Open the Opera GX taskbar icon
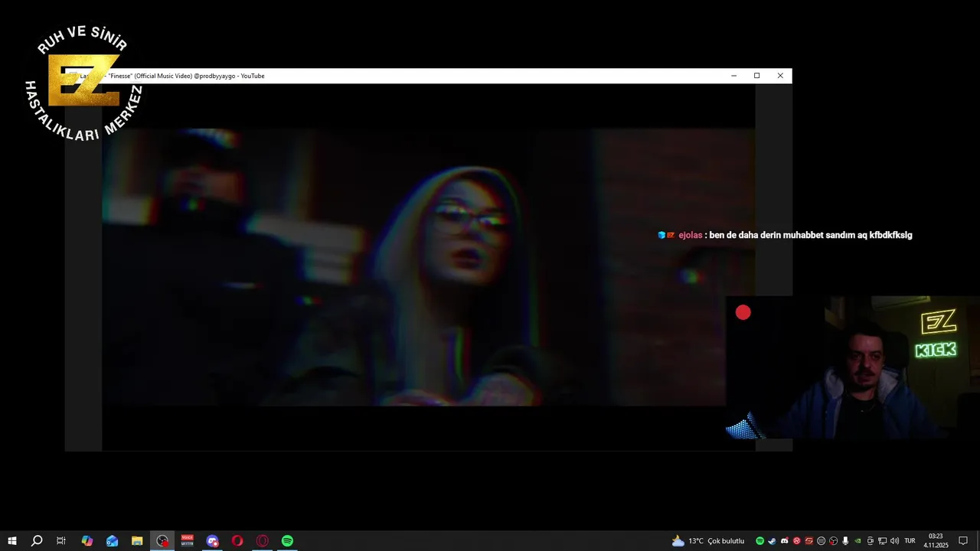980x551 pixels. [263, 541]
